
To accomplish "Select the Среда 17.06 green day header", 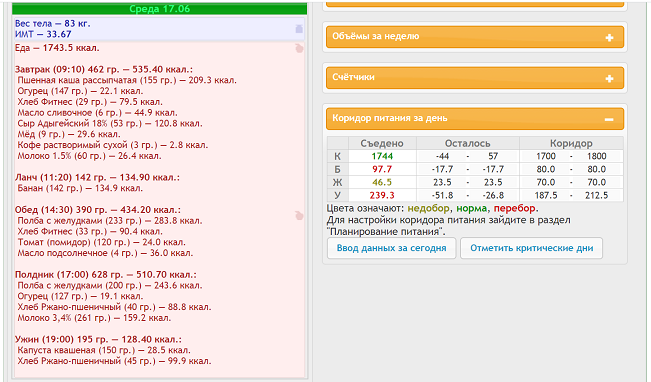I will click(159, 9).
